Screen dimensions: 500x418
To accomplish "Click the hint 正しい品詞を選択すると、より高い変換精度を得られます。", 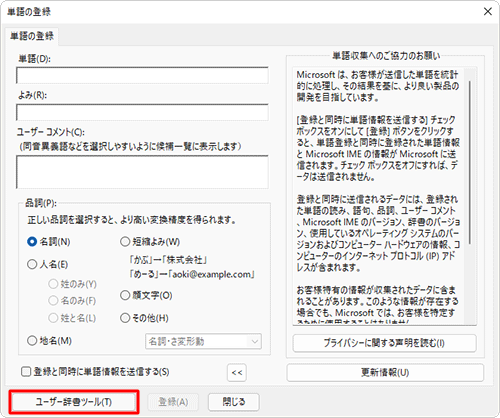I will pos(132,220).
